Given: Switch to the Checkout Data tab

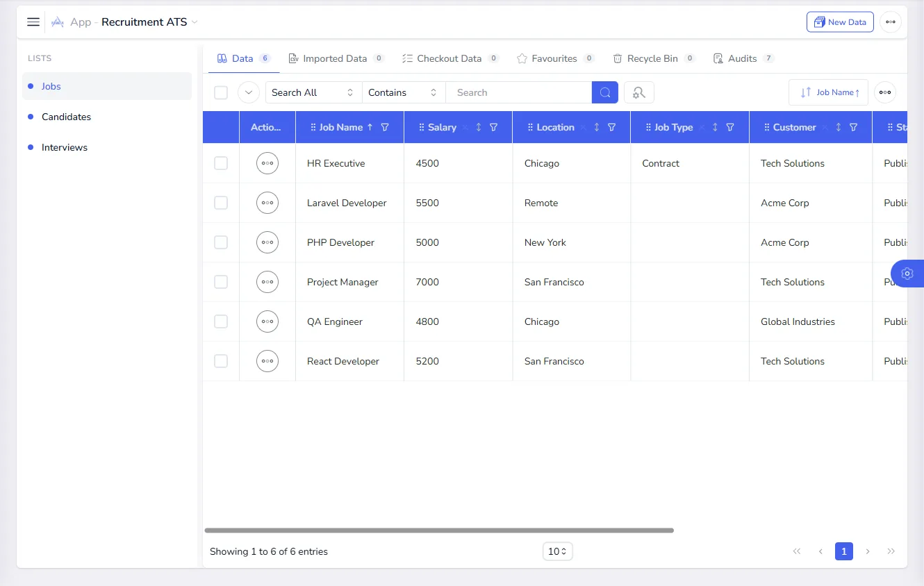Looking at the screenshot, I should coord(450,58).
